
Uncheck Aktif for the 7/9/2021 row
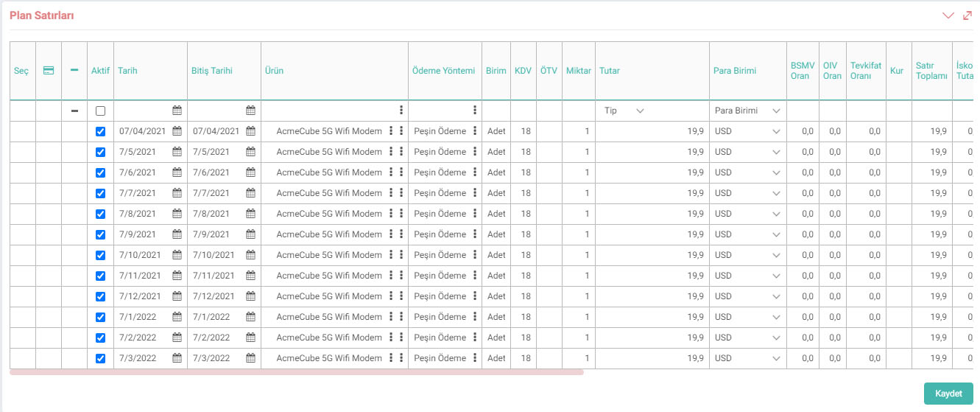100,234
